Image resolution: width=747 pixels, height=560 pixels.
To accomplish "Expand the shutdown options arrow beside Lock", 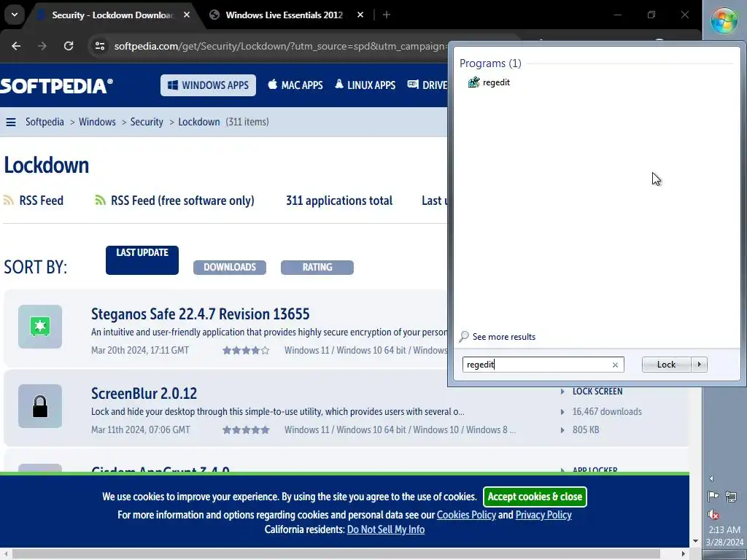I will pos(700,365).
